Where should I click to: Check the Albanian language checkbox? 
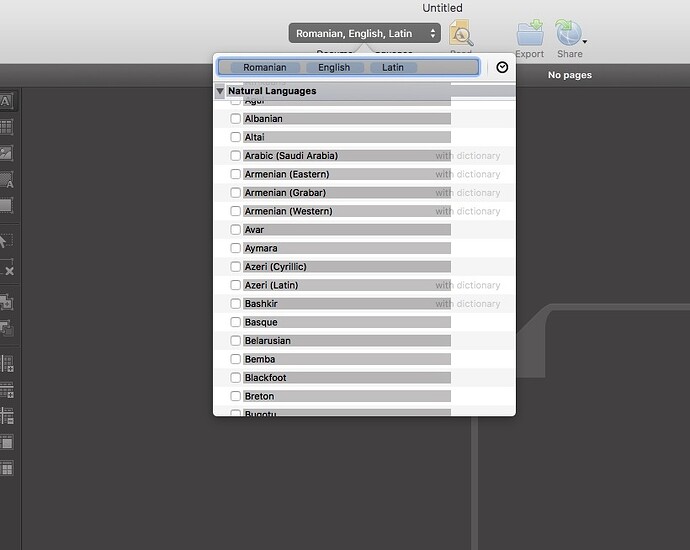coord(236,119)
